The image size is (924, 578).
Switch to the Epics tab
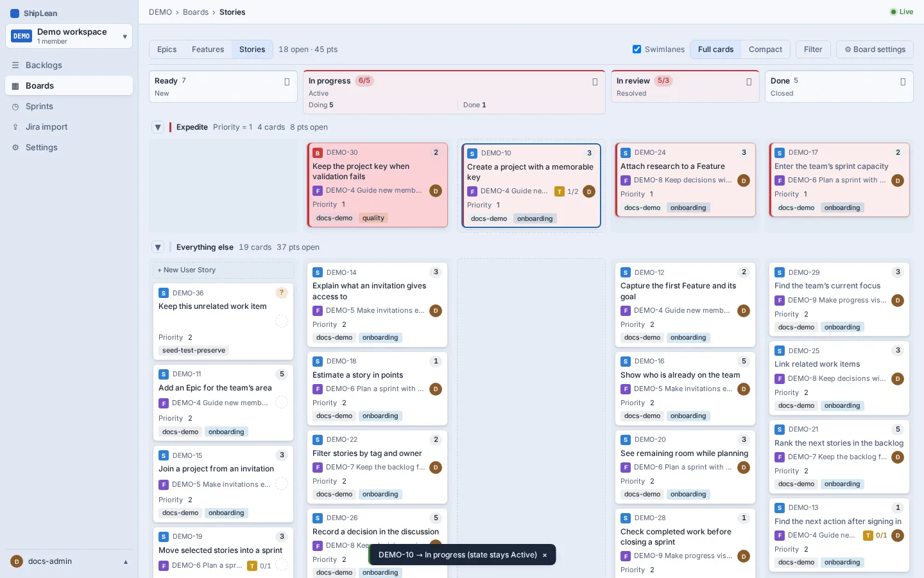(167, 49)
